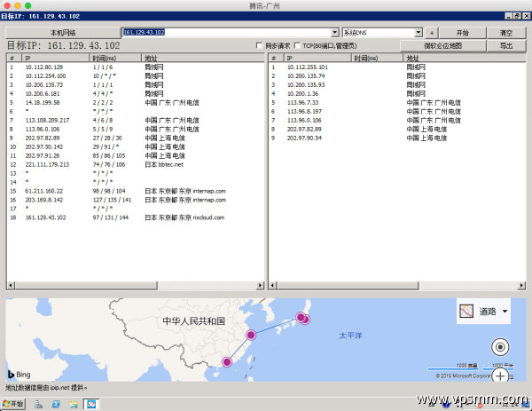Click time cell 85 / 86 / 105

coord(109,155)
